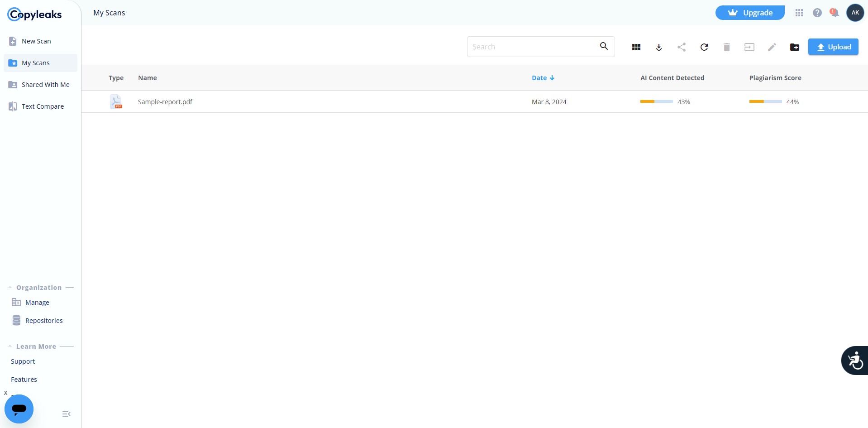Viewport: 868px width, 428px height.
Task: Click the Manage icon
Action: pyautogui.click(x=16, y=302)
